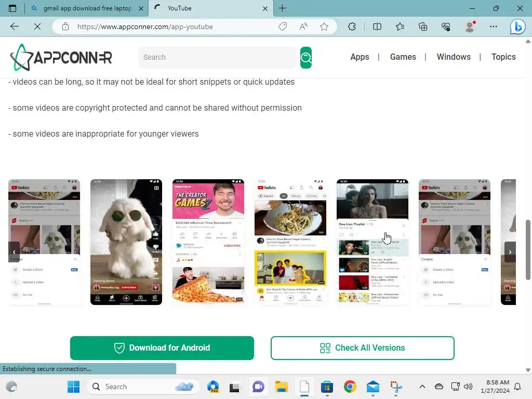Click the browser back arrow
The image size is (532, 399).
pos(14,26)
